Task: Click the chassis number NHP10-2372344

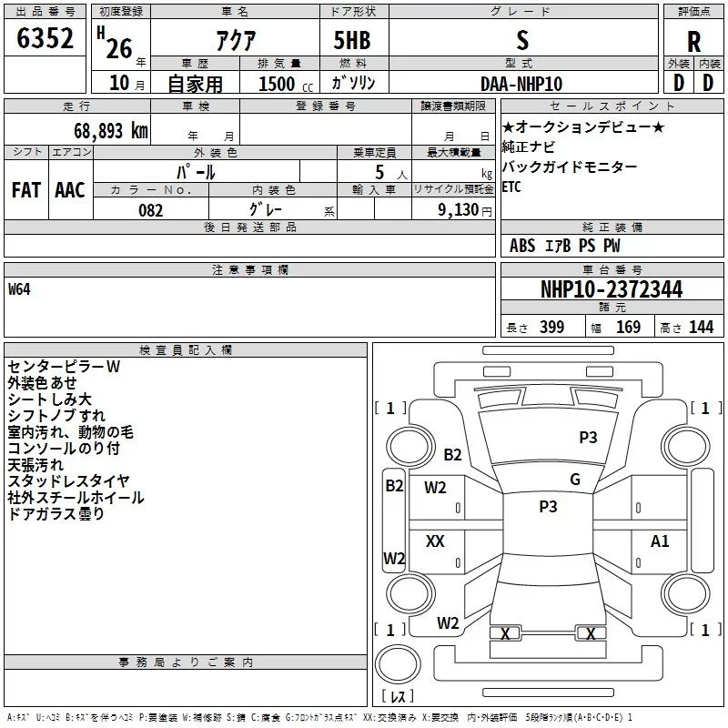Action: pos(612,289)
